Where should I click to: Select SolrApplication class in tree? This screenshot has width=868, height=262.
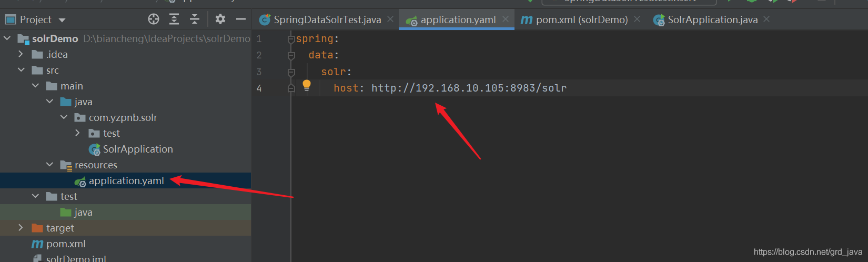pyautogui.click(x=138, y=149)
